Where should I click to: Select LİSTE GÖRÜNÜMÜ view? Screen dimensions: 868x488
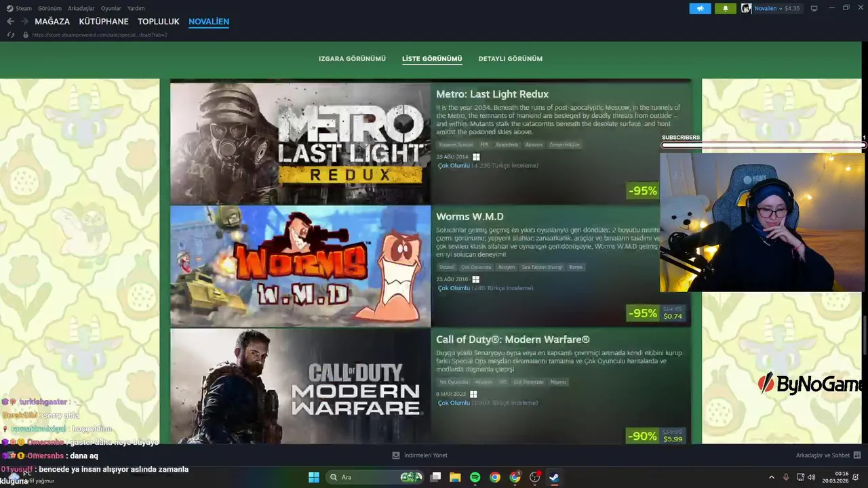click(432, 59)
